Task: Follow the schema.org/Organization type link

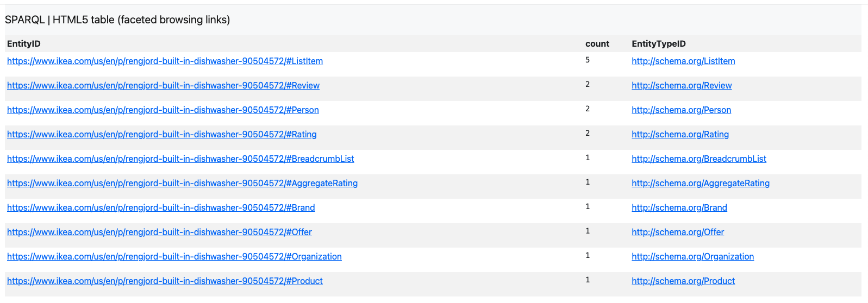Action: tap(692, 257)
